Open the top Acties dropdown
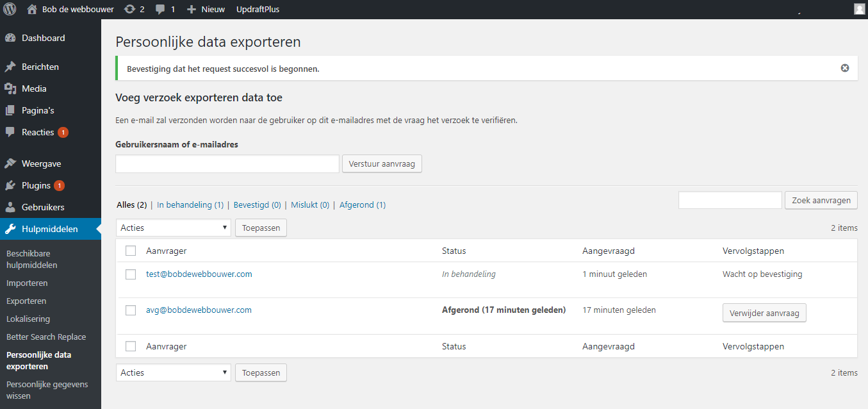This screenshot has height=409, width=868. pos(173,228)
